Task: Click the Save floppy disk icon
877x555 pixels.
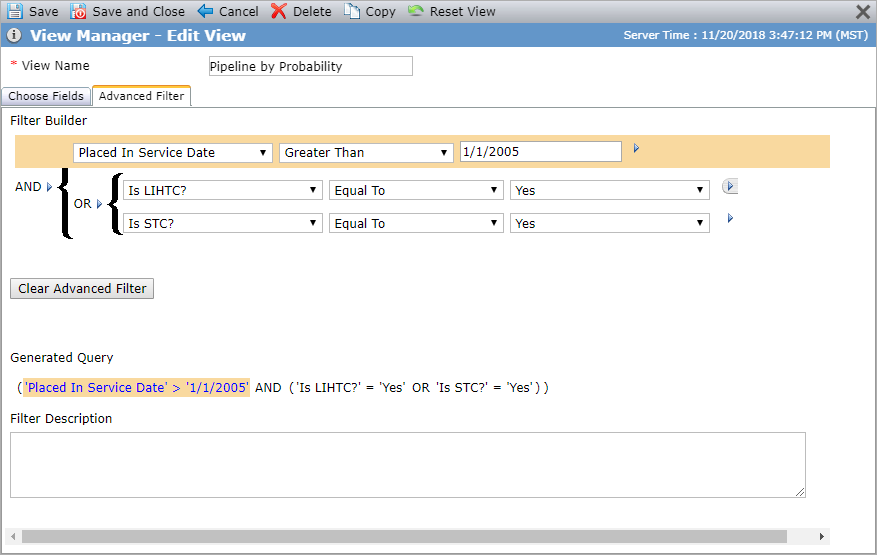Action: pos(15,11)
